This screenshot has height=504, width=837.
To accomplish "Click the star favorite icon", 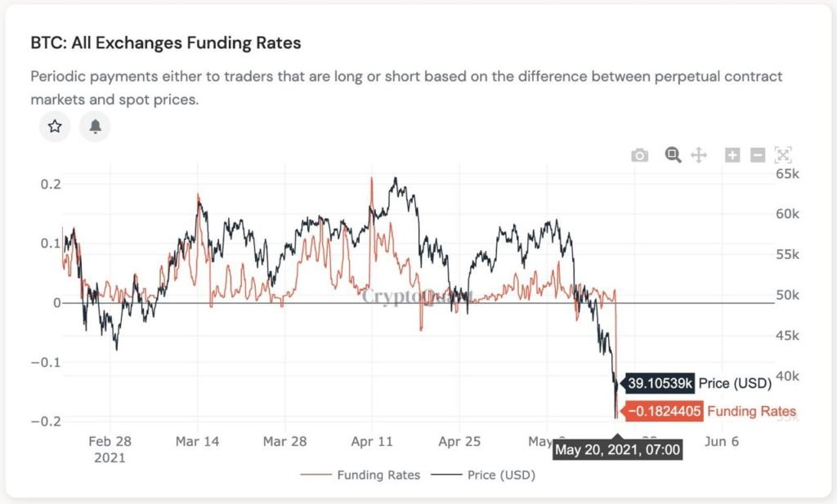I will [55, 127].
